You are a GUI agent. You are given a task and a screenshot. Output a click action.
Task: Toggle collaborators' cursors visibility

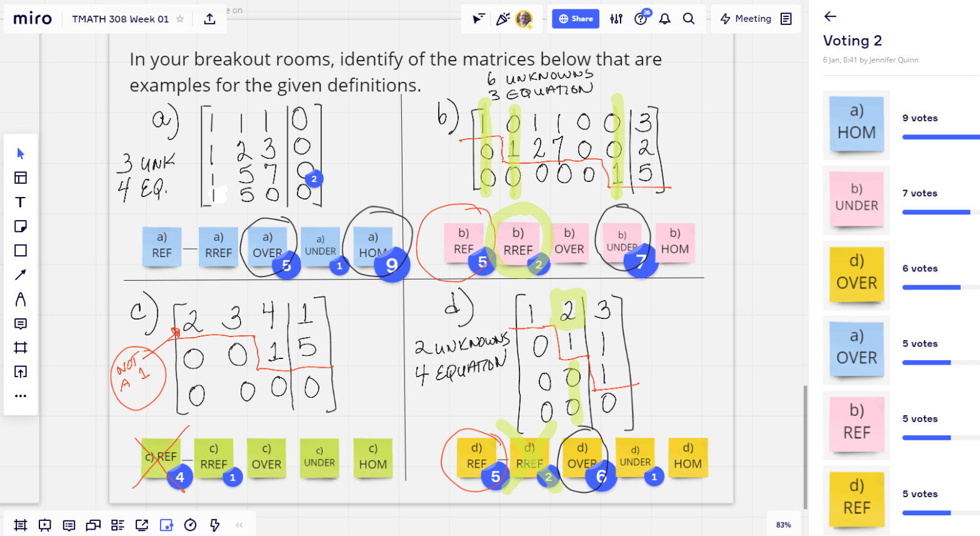(x=478, y=19)
